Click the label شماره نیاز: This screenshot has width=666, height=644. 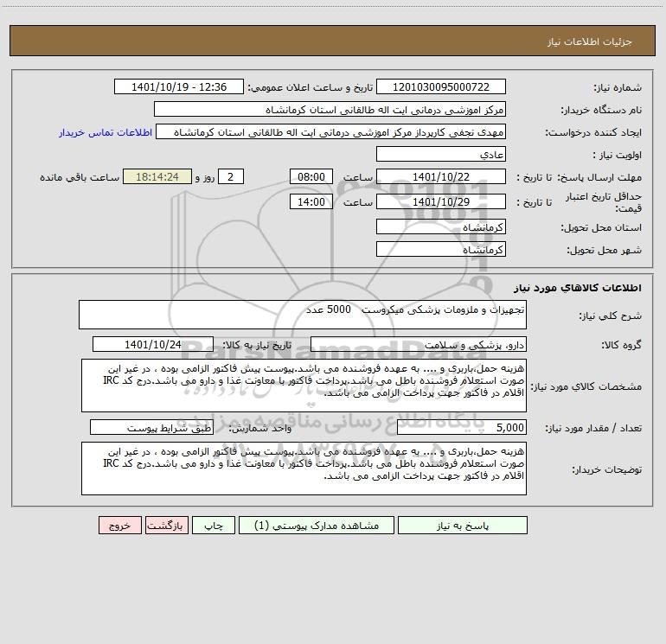618,87
